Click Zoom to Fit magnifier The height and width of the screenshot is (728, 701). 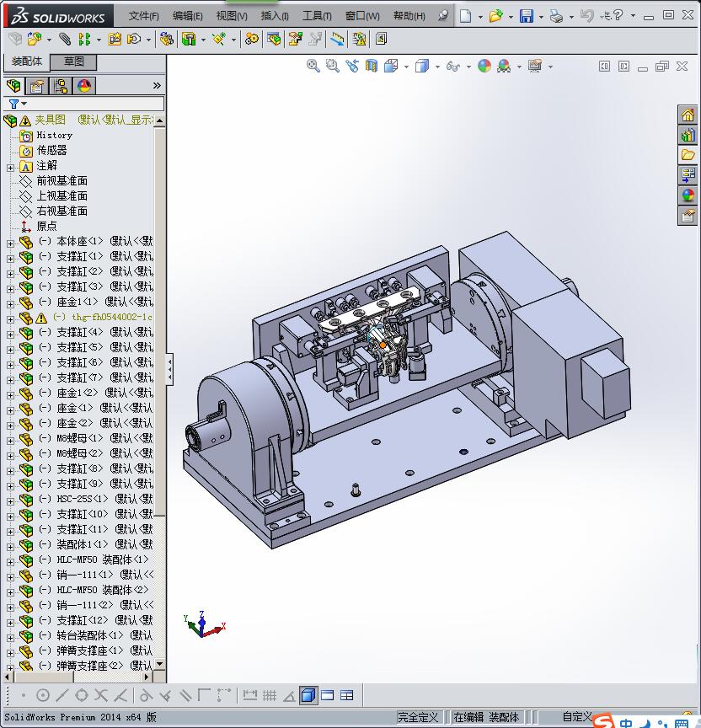[313, 67]
